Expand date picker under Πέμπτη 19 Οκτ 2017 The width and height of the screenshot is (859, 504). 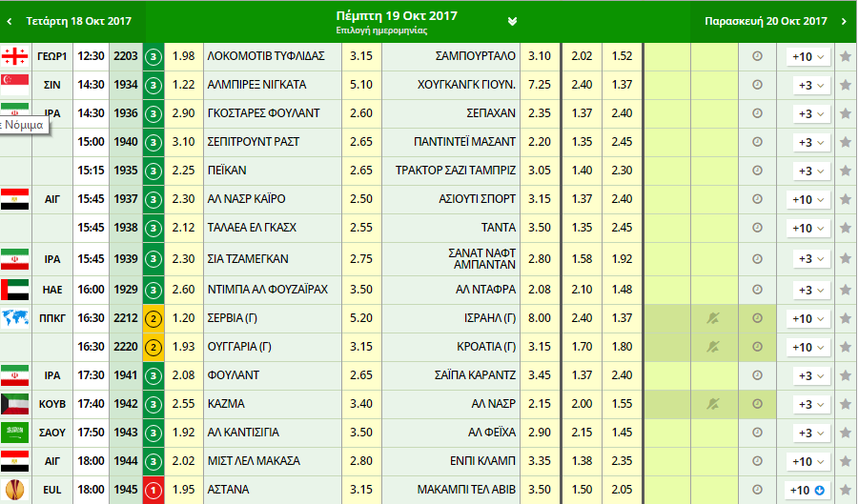coord(512,21)
